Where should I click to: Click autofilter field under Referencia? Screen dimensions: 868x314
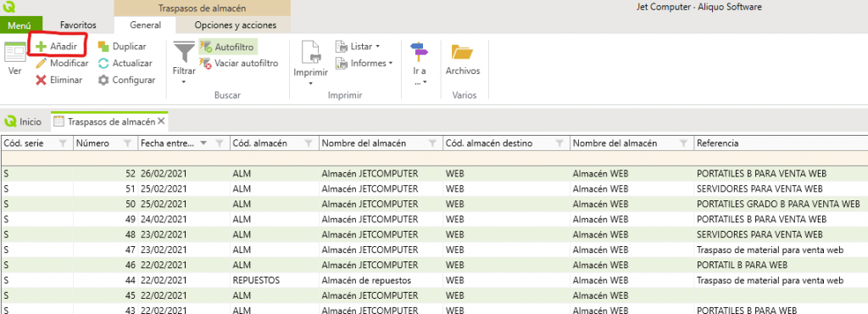[781, 159]
